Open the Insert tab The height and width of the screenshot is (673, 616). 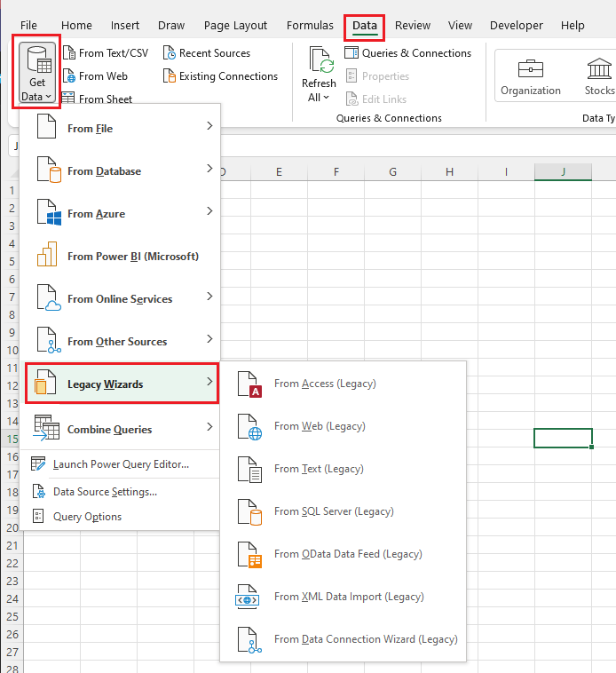pyautogui.click(x=125, y=26)
